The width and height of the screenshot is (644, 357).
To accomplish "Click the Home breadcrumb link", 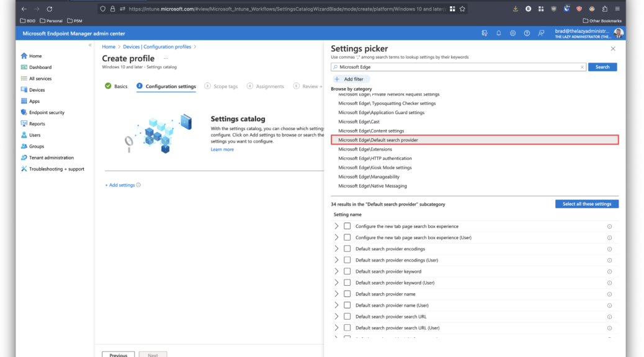I will 109,46.
